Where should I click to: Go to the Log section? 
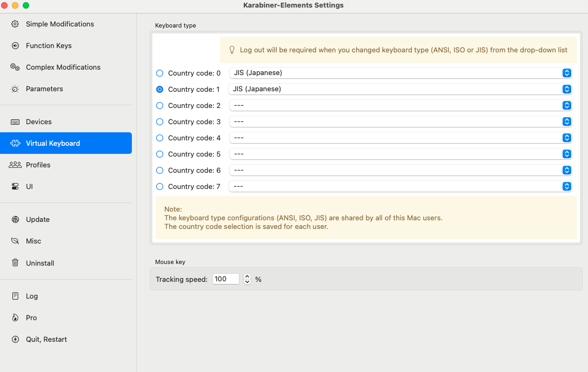coord(32,296)
